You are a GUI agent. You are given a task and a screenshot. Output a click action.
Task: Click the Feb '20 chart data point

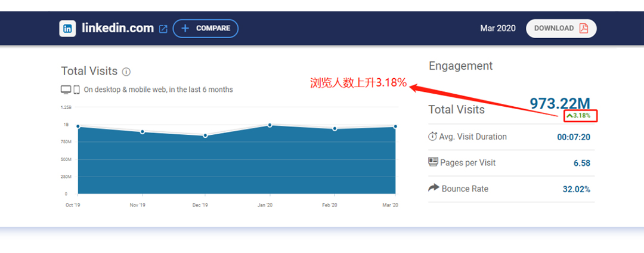[335, 129]
